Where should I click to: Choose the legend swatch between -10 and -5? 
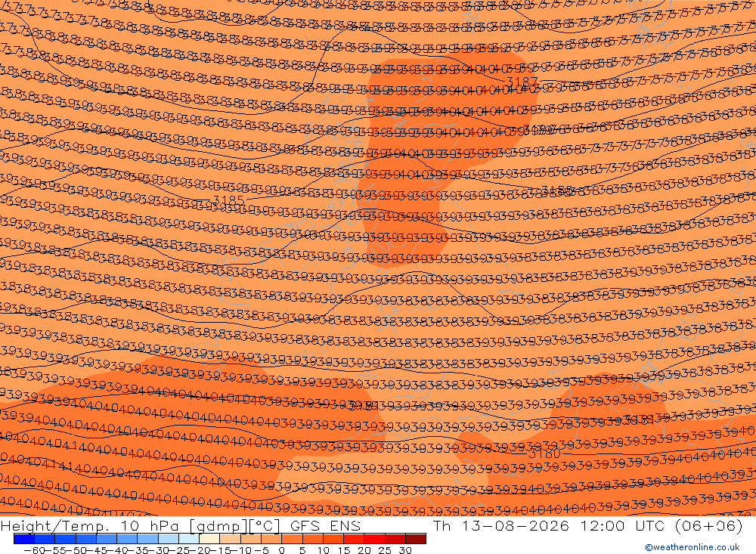[251, 539]
